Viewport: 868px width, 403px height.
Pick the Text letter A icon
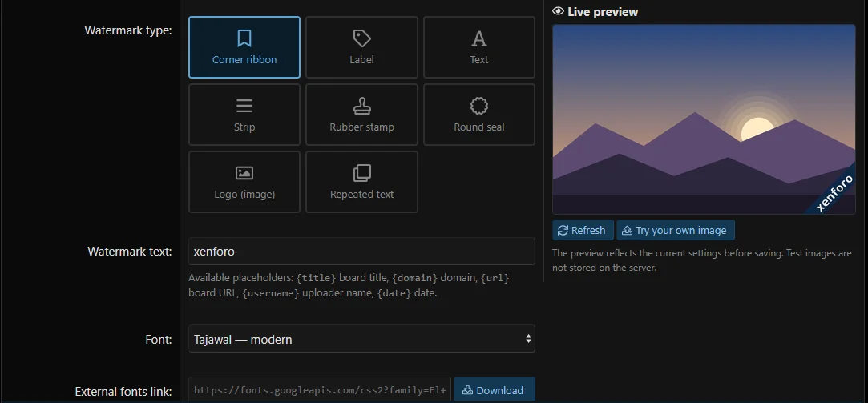pyautogui.click(x=478, y=38)
